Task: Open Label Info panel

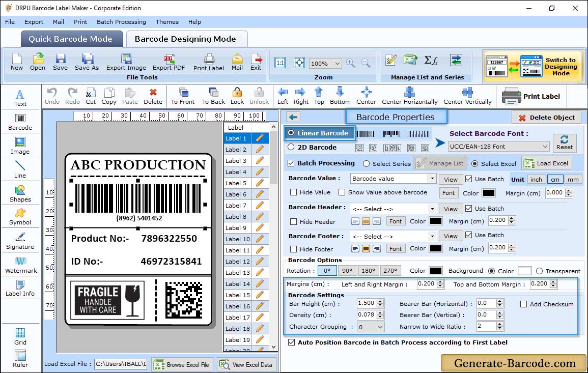Action: coord(20,289)
